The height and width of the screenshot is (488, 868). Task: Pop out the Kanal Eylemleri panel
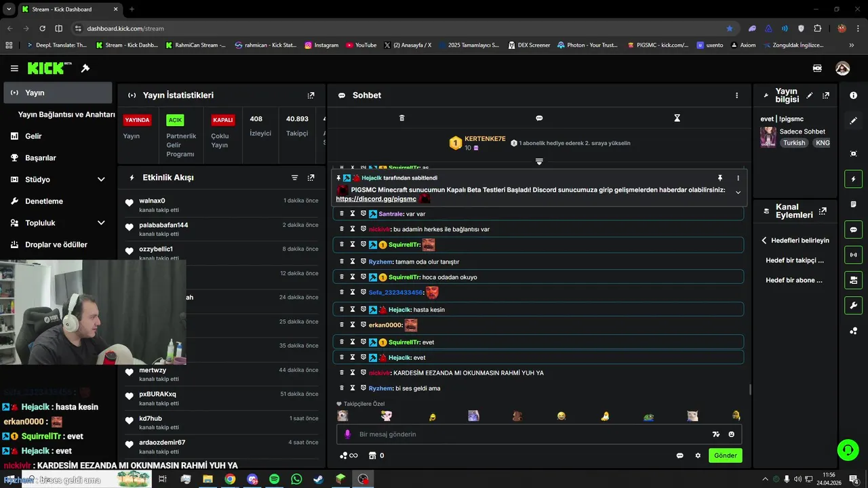click(823, 211)
